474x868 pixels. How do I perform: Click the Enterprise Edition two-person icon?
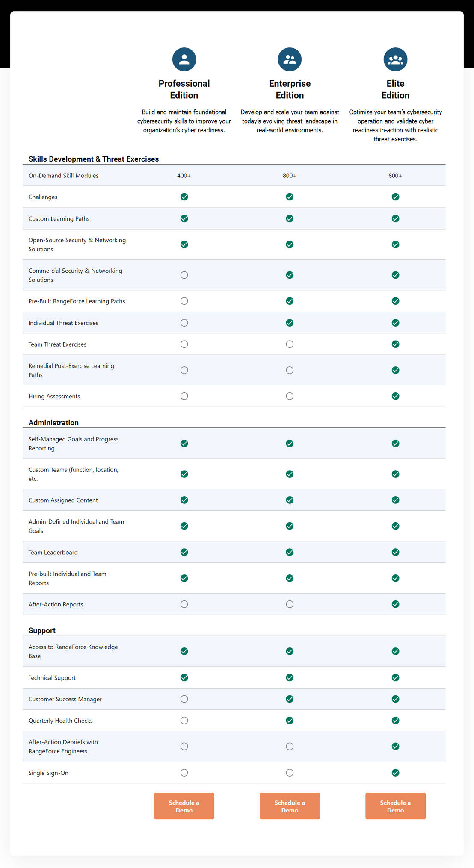[290, 59]
